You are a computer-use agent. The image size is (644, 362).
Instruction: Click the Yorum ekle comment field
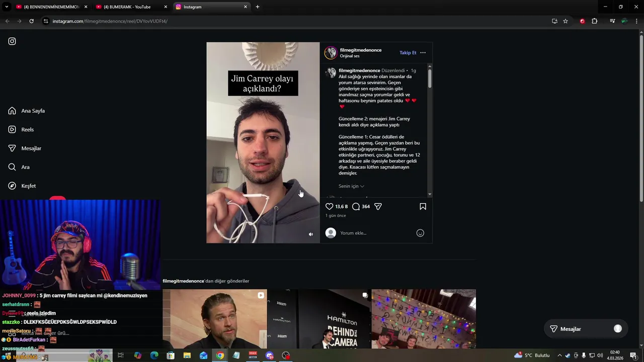375,233
